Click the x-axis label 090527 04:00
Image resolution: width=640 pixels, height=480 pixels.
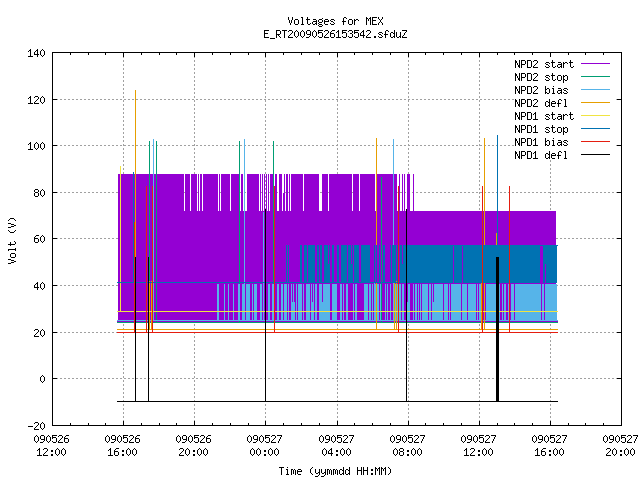point(336,446)
